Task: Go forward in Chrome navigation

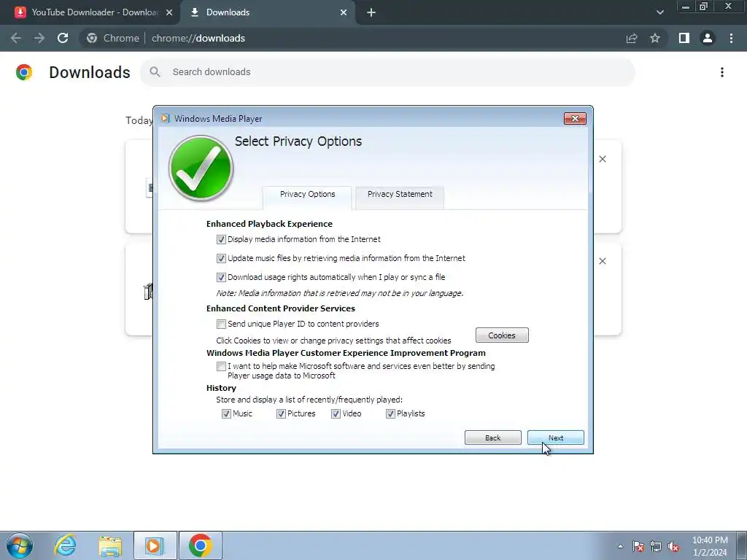Action: click(x=39, y=38)
